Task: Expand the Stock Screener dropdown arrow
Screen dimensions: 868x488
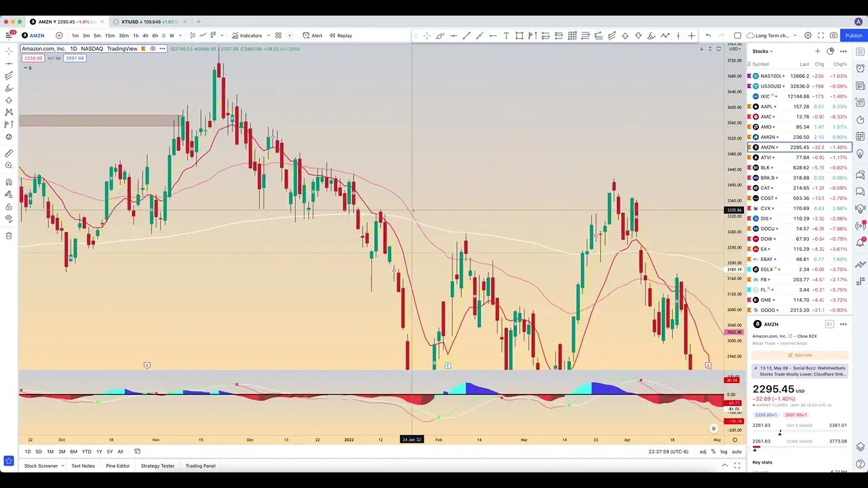Action: tap(62, 466)
